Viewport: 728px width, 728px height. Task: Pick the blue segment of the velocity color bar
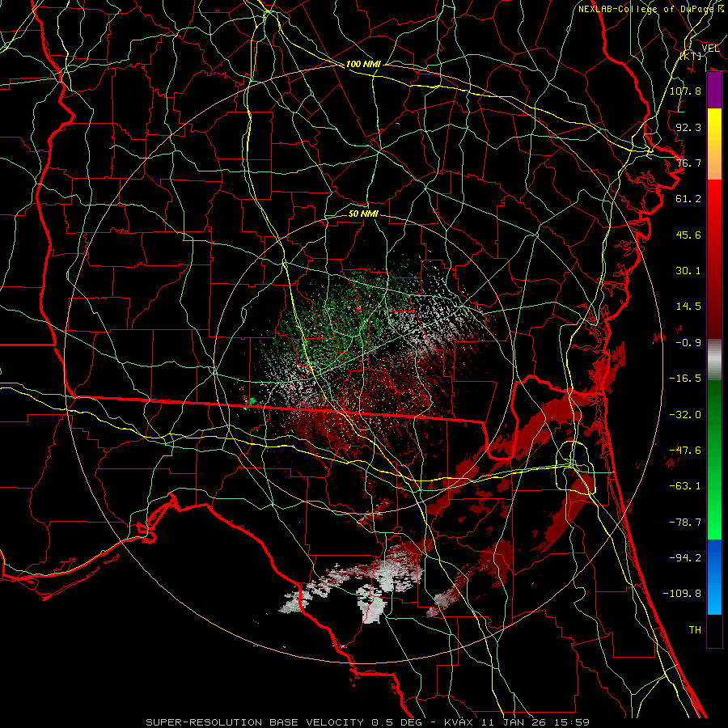pos(714,577)
